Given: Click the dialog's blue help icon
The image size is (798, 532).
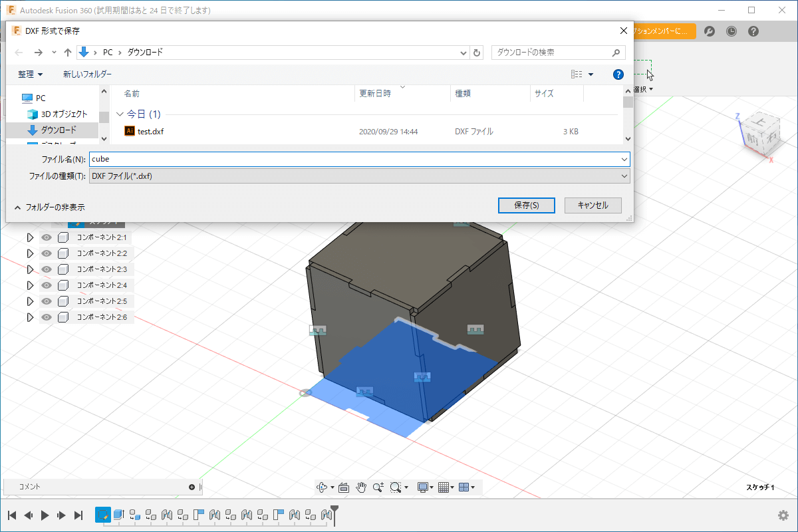Looking at the screenshot, I should 618,74.
